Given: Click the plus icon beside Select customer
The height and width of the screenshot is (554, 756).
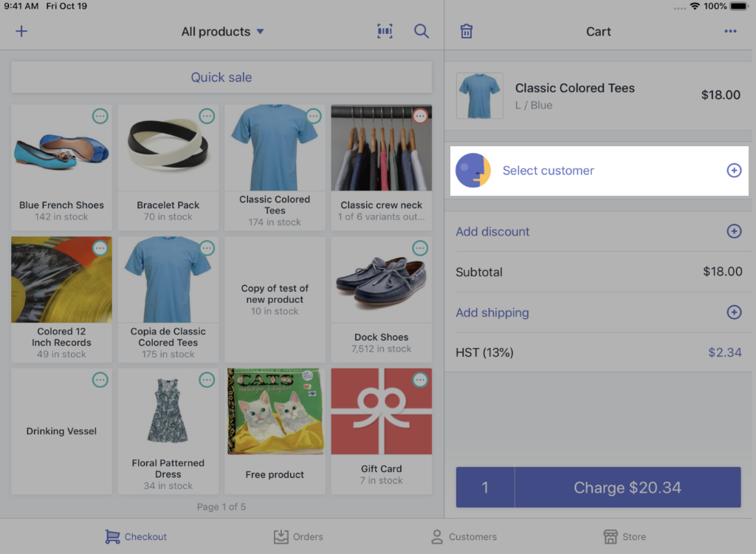Looking at the screenshot, I should [734, 171].
